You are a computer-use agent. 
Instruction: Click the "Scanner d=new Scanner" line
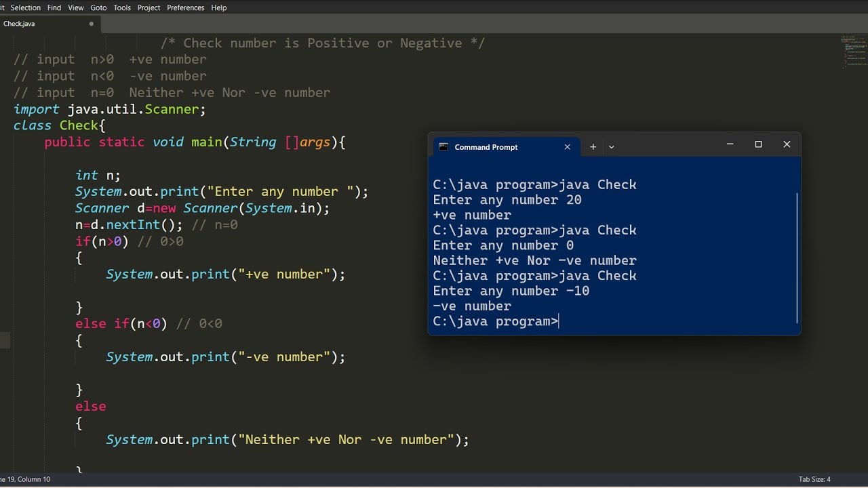202,208
